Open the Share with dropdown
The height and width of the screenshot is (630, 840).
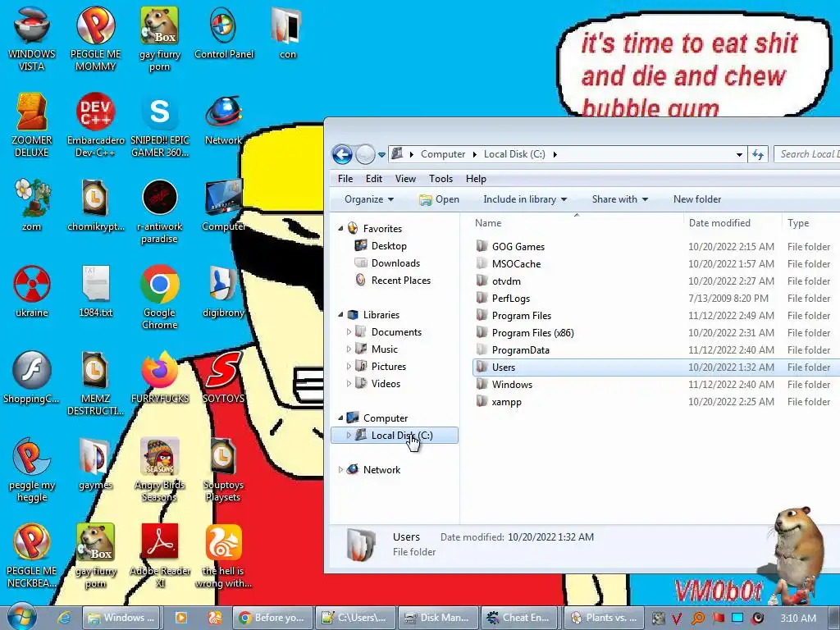point(620,199)
